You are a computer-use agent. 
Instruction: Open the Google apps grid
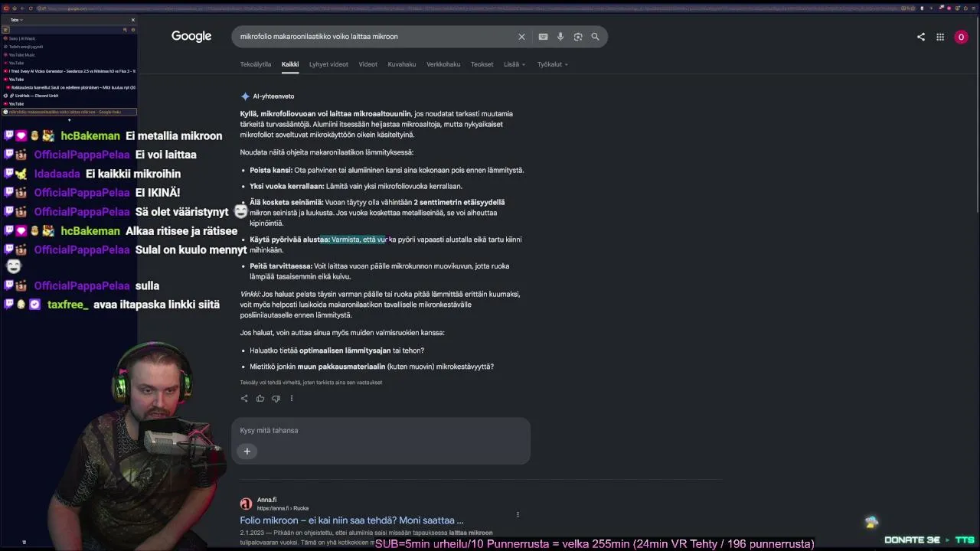[940, 37]
